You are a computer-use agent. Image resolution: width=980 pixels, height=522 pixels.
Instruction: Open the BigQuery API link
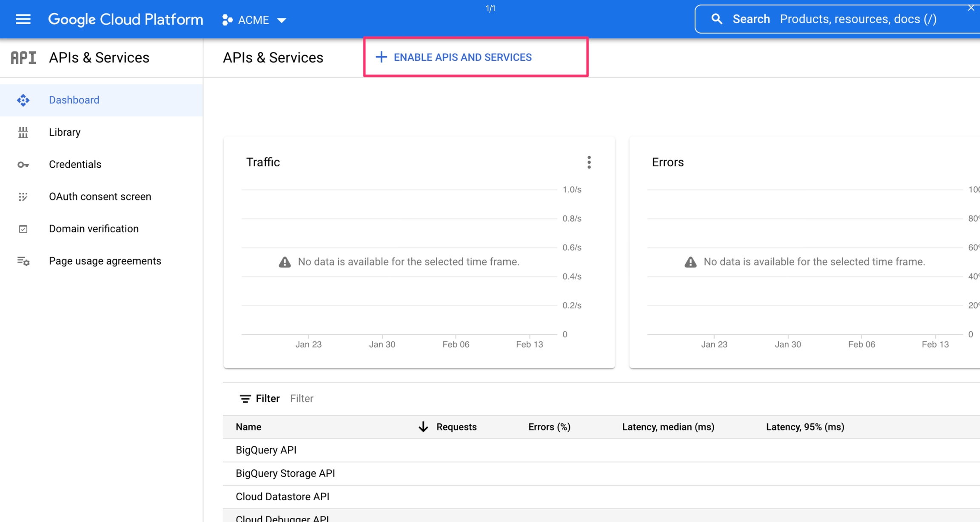point(266,450)
